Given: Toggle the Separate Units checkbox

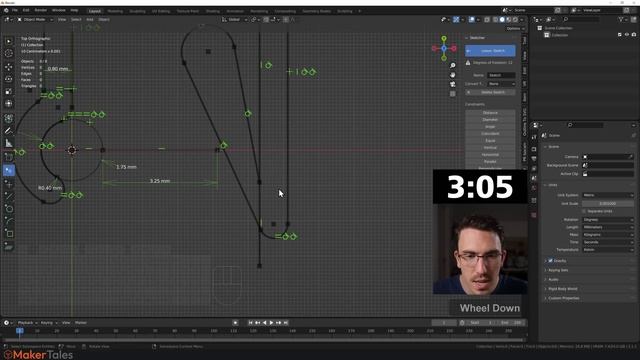Looking at the screenshot, I should [x=584, y=211].
